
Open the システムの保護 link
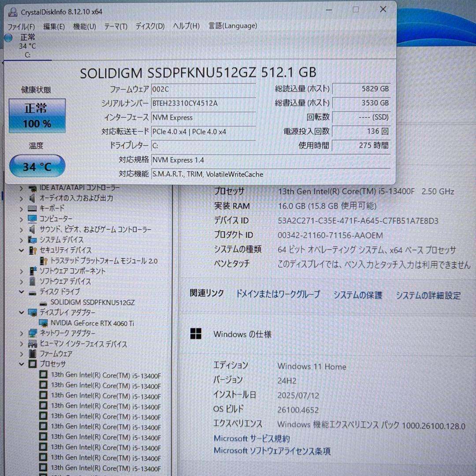point(358,295)
